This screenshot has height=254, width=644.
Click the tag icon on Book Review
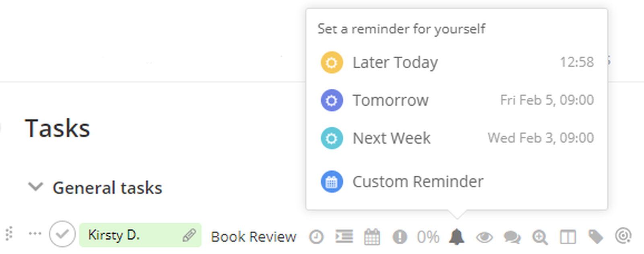(x=596, y=237)
